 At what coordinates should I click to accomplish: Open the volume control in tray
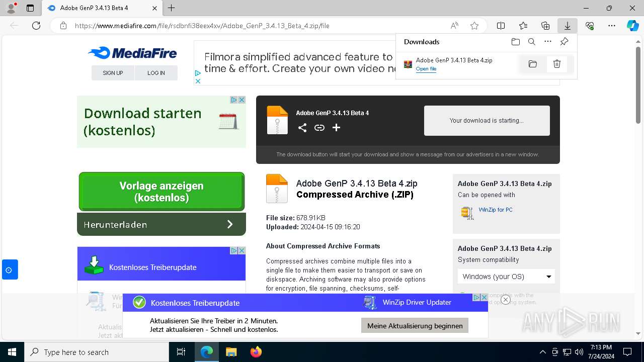click(579, 352)
